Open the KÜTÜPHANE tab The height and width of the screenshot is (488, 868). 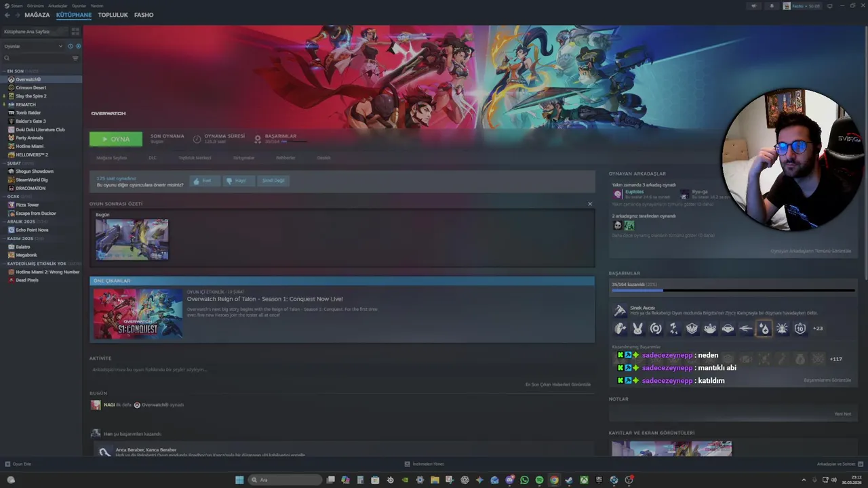74,15
